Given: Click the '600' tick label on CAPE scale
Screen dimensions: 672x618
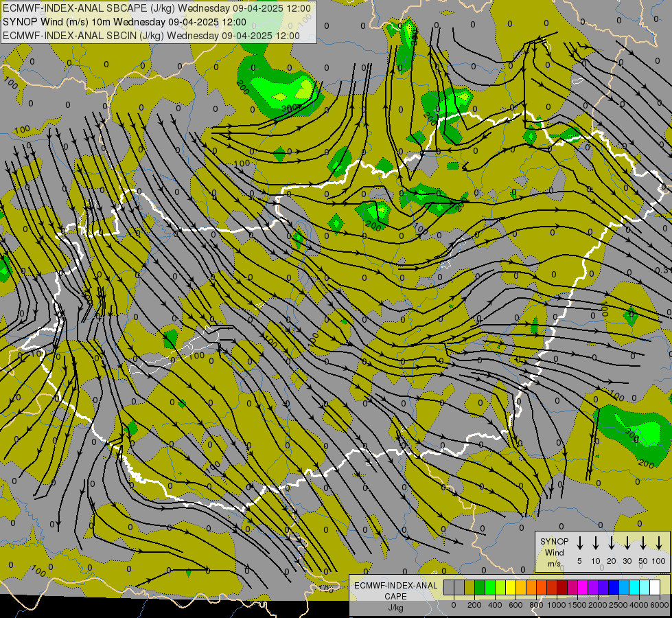Looking at the screenshot, I should point(515,605).
